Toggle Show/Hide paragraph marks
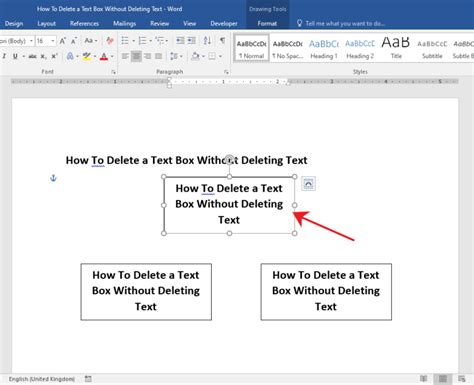This screenshot has width=474, height=385. pos(222,41)
